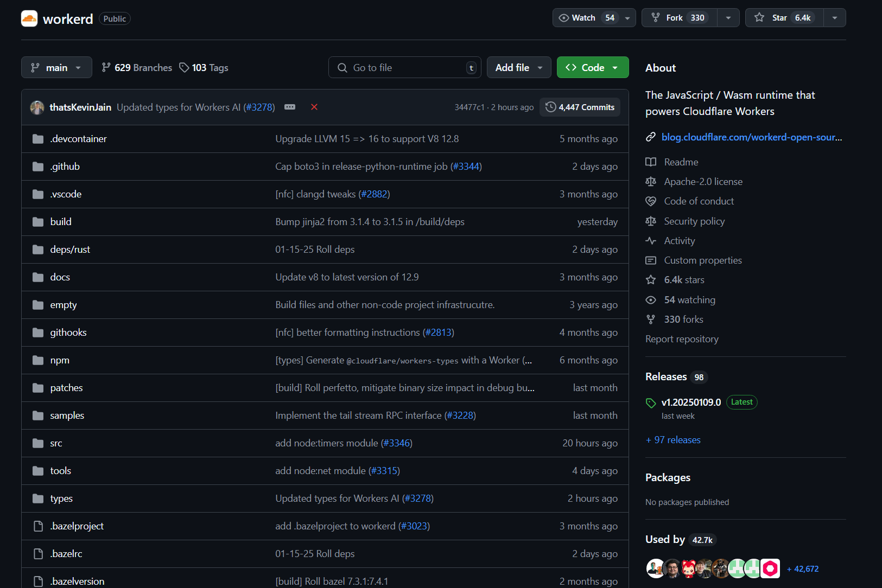Click the tags icon next to 103 Tags

[185, 67]
